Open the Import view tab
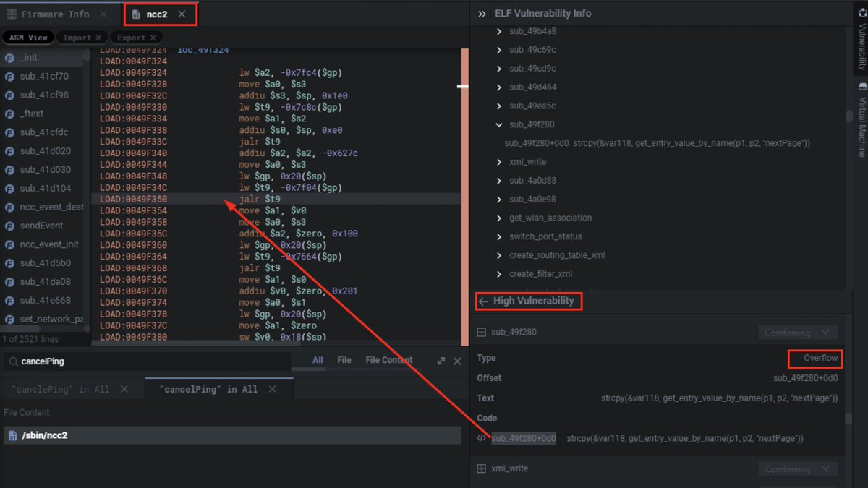The height and width of the screenshot is (488, 868). point(77,38)
